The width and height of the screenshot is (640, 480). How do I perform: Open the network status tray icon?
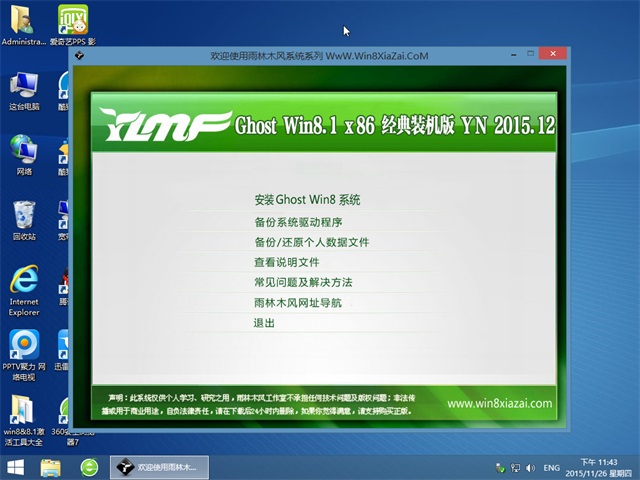pos(515,468)
